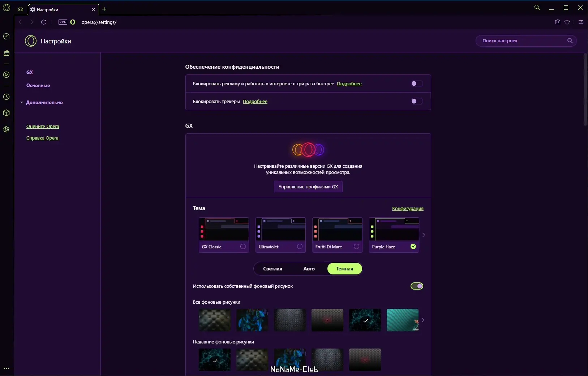Open GX section in settings sidebar
This screenshot has height=376, width=588.
click(30, 72)
